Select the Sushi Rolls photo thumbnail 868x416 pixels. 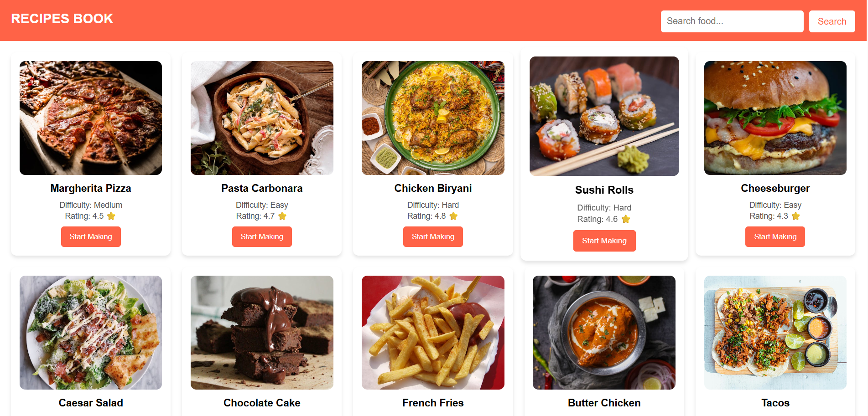click(604, 116)
